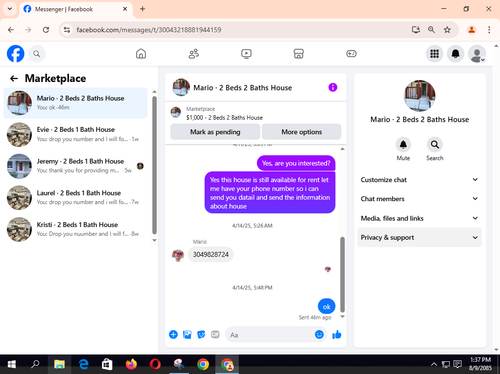Bookmark this page with star icon
The width and height of the screenshot is (500, 374).
pos(447,30)
